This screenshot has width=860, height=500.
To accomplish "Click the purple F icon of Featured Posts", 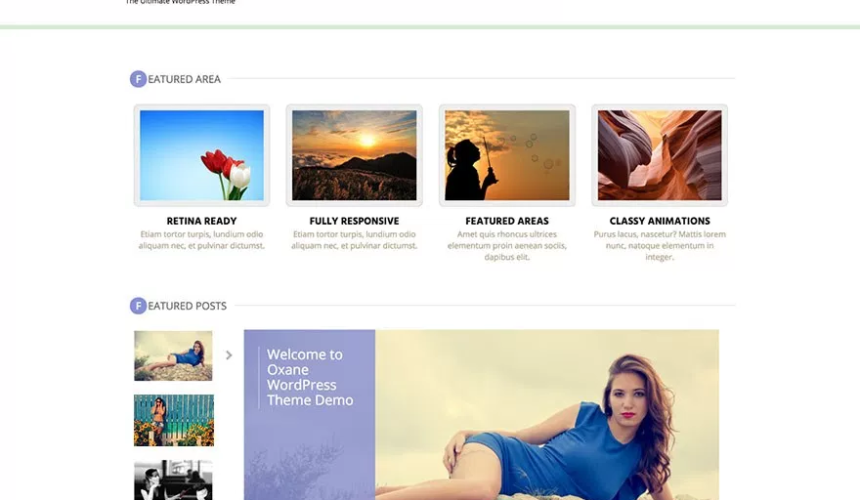I will 138,306.
